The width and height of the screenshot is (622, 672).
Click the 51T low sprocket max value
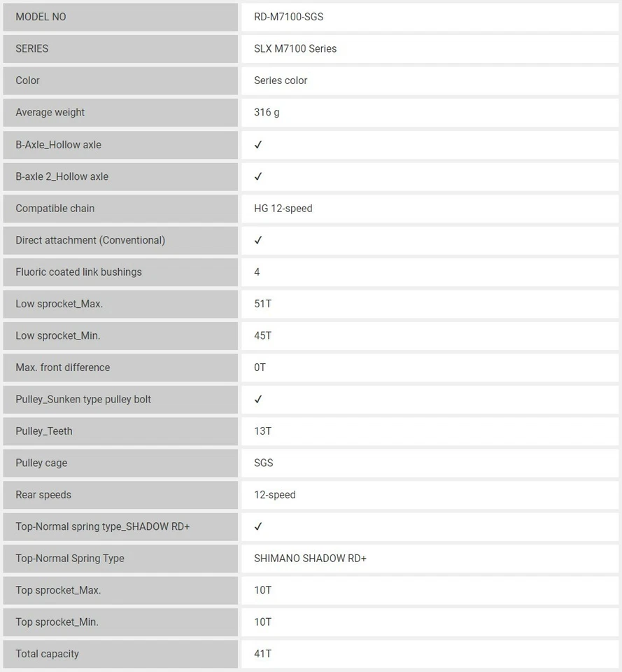263,304
